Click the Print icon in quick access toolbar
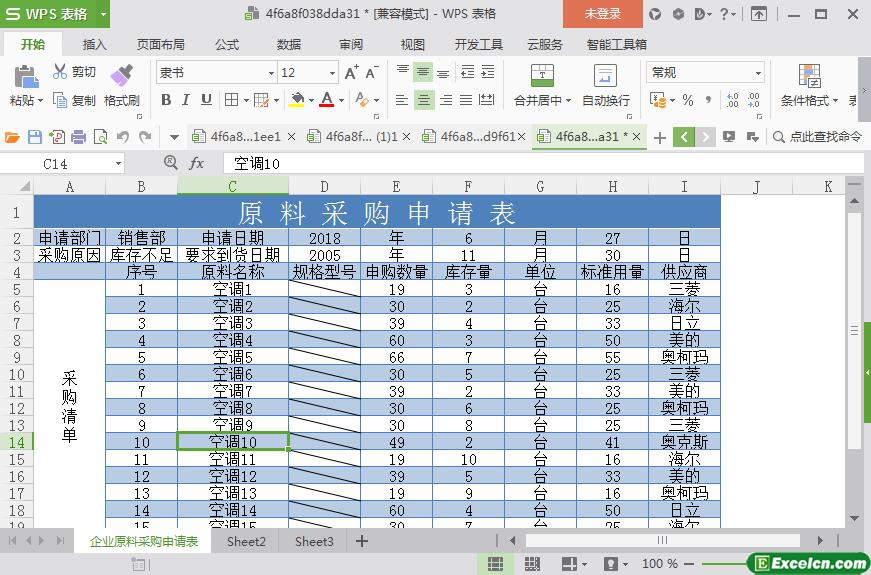This screenshot has height=575, width=871. coord(79,137)
